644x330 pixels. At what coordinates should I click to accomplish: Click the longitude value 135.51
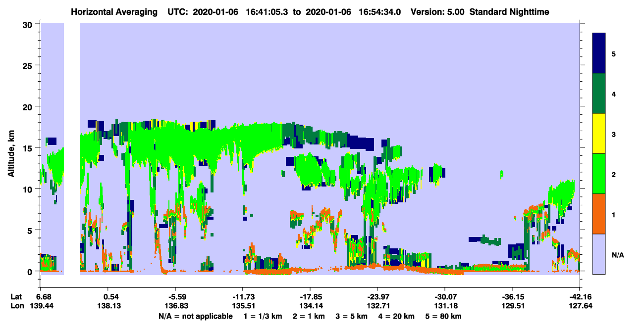pyautogui.click(x=243, y=306)
